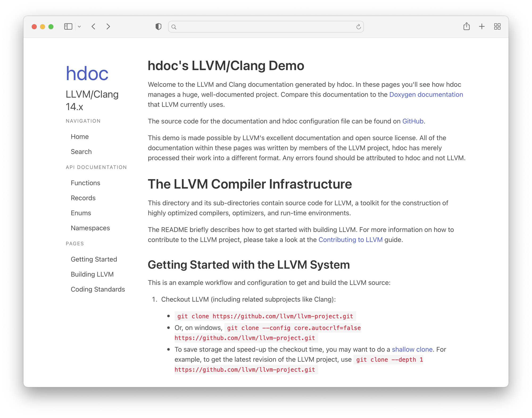
Task: Open the Search navigation item
Action: tap(81, 152)
